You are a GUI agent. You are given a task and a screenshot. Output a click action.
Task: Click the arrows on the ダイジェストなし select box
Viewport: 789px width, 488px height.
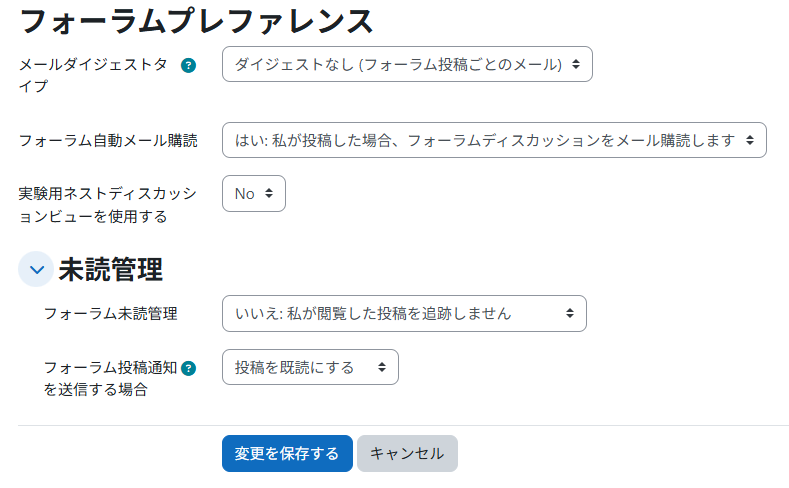click(575, 64)
